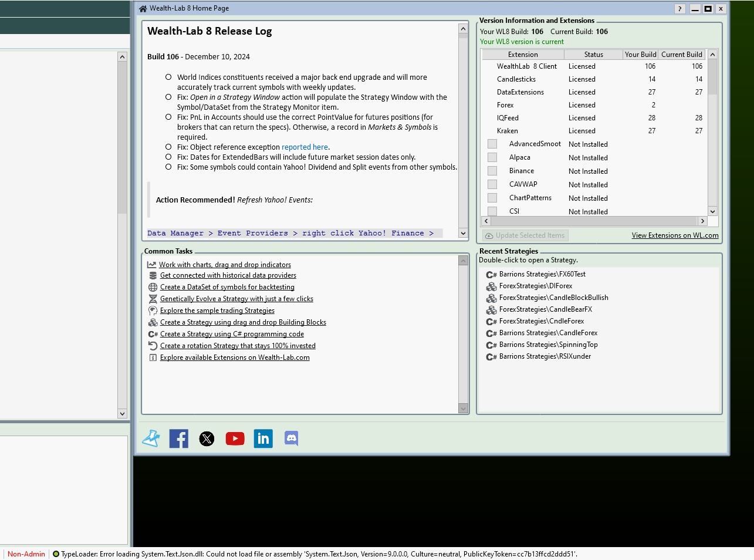Click the rotation icon beside rotation Strategy task
The width and height of the screenshot is (754, 560).
(x=153, y=346)
